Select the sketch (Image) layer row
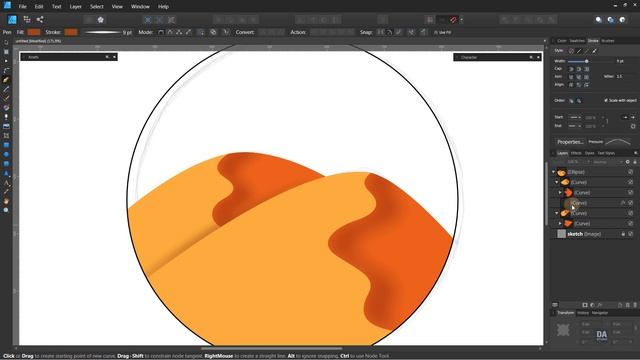 coord(593,234)
